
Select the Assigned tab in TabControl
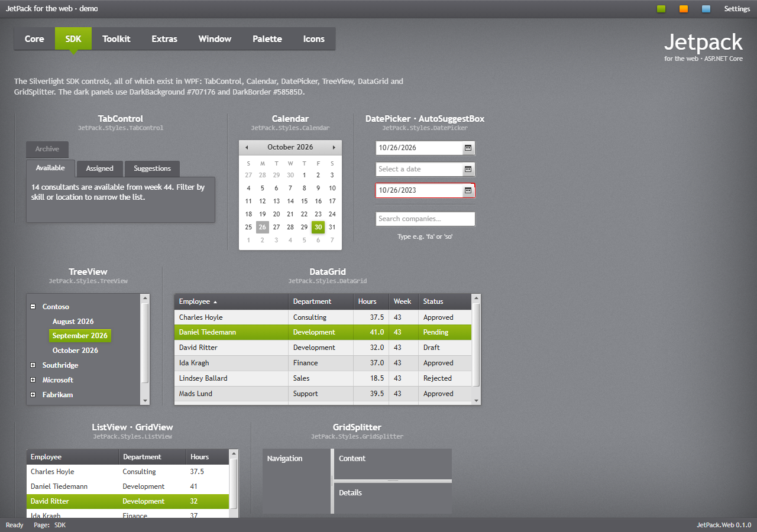(x=99, y=168)
